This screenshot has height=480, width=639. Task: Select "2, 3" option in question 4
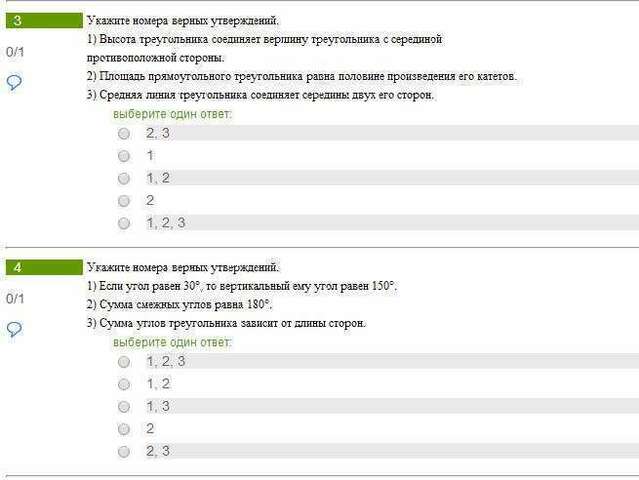click(x=124, y=451)
